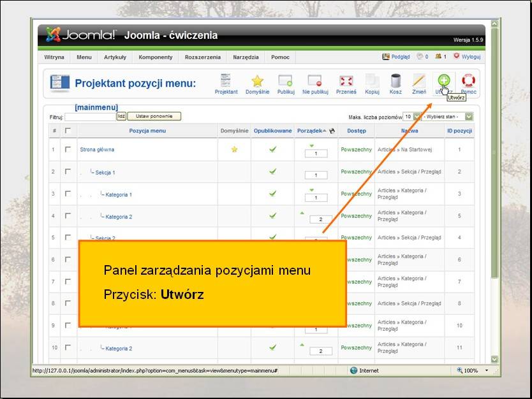Click the order field for Strona główna
This screenshot has width=532, height=399.
click(x=316, y=154)
